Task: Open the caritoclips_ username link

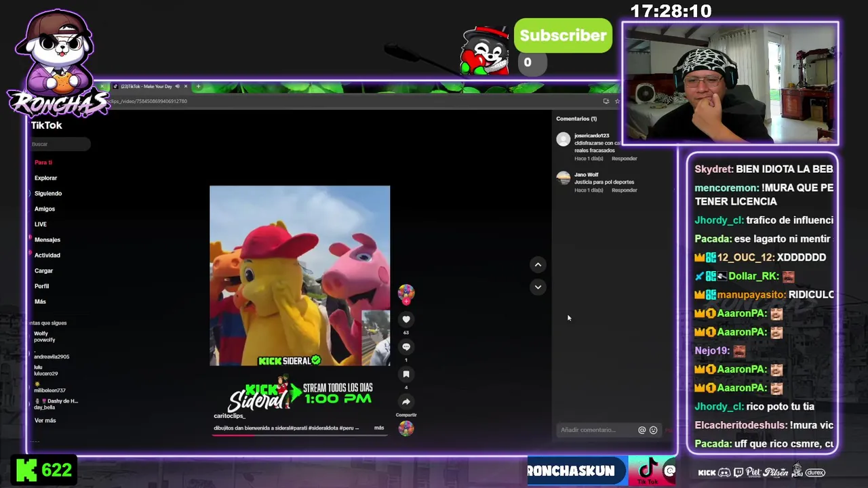Action: click(229, 416)
